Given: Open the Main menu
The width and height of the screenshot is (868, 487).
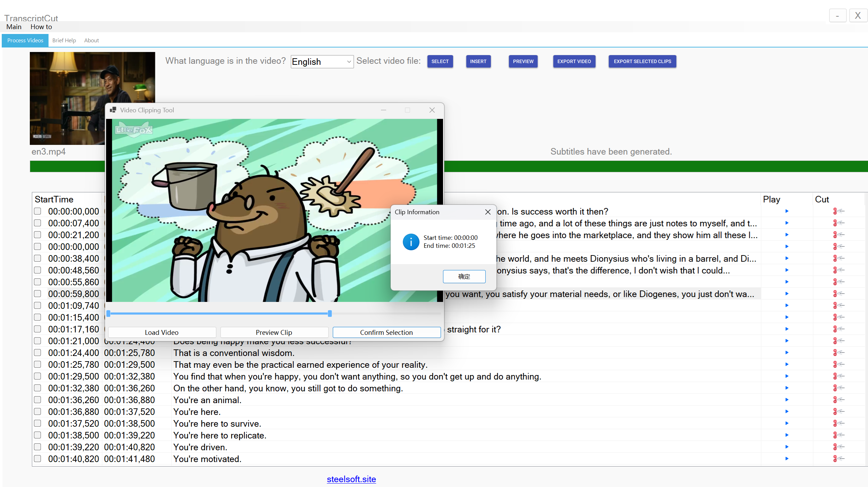Looking at the screenshot, I should (14, 27).
